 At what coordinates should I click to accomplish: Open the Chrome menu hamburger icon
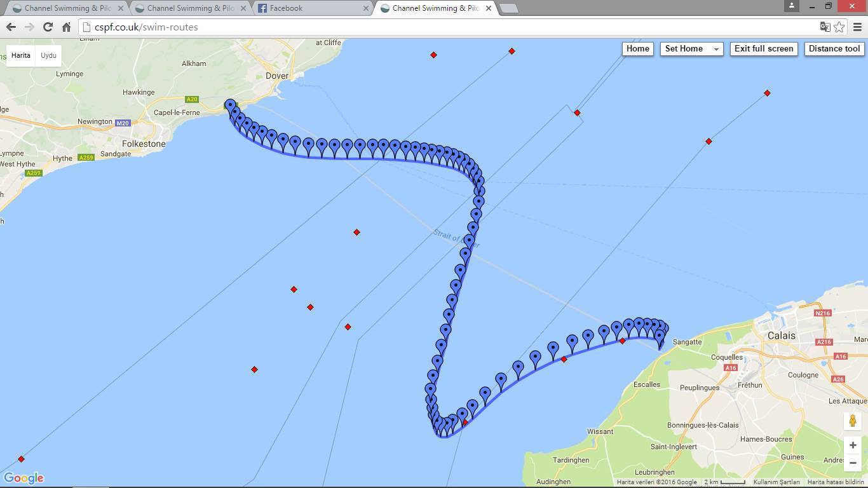857,27
